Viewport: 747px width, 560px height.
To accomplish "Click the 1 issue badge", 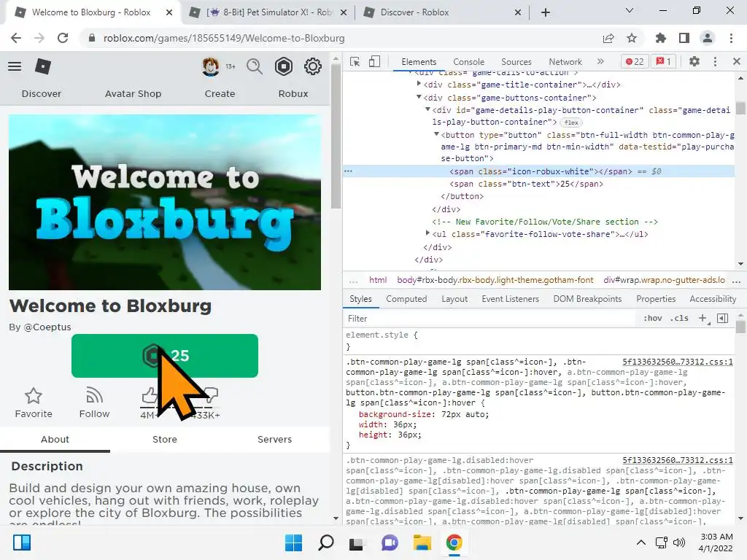I will 663,61.
